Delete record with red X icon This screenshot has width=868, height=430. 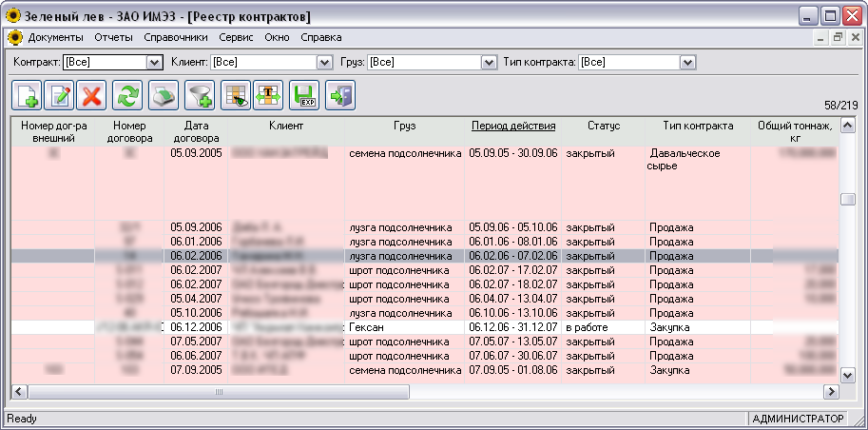(92, 95)
